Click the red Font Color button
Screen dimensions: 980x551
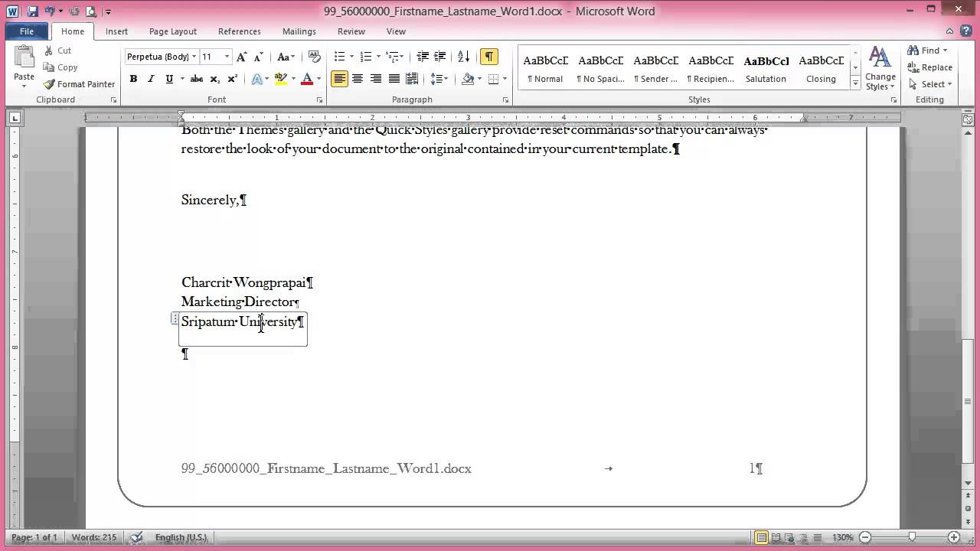(307, 79)
